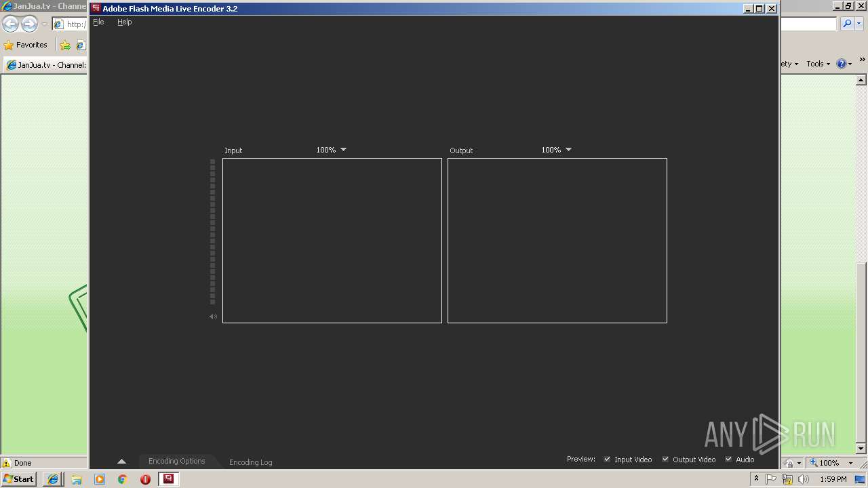Open Google Chrome from the taskbar
This screenshot has height=488, width=868.
122,479
